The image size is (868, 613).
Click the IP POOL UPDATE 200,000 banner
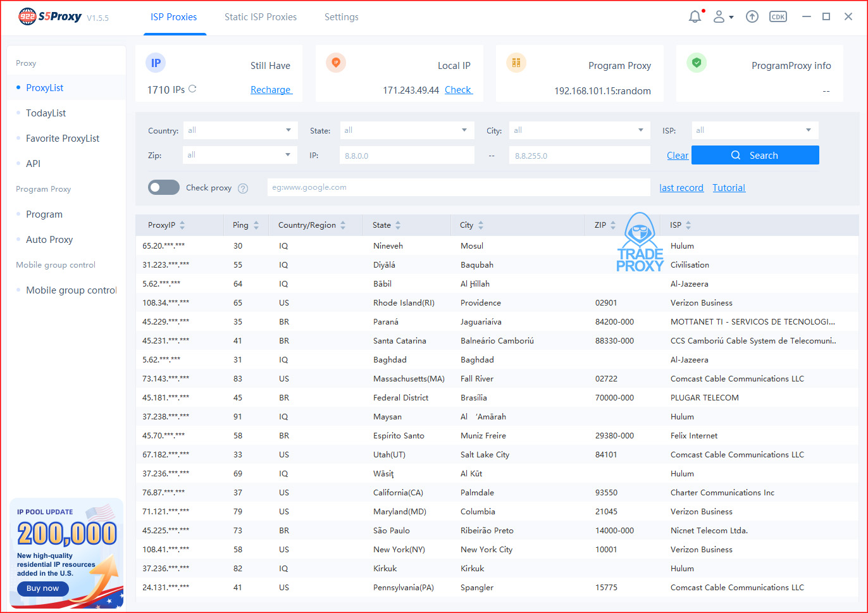tap(67, 554)
